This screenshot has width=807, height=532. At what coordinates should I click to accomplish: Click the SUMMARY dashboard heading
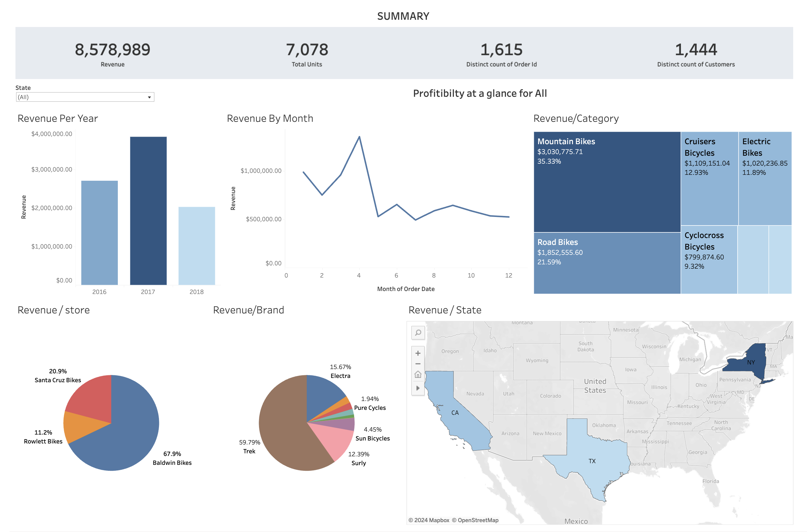click(403, 16)
